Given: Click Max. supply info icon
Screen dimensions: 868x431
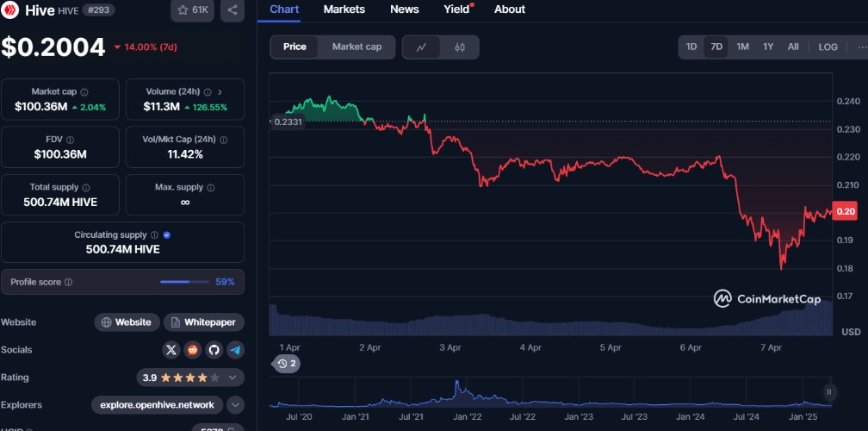Looking at the screenshot, I should click(x=210, y=187).
